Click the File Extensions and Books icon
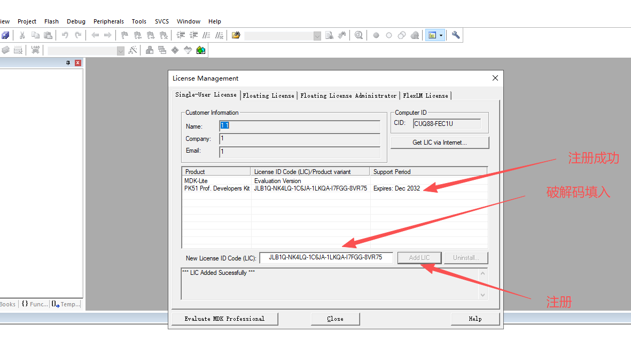Viewport: 631px width, 364px height. tap(149, 50)
